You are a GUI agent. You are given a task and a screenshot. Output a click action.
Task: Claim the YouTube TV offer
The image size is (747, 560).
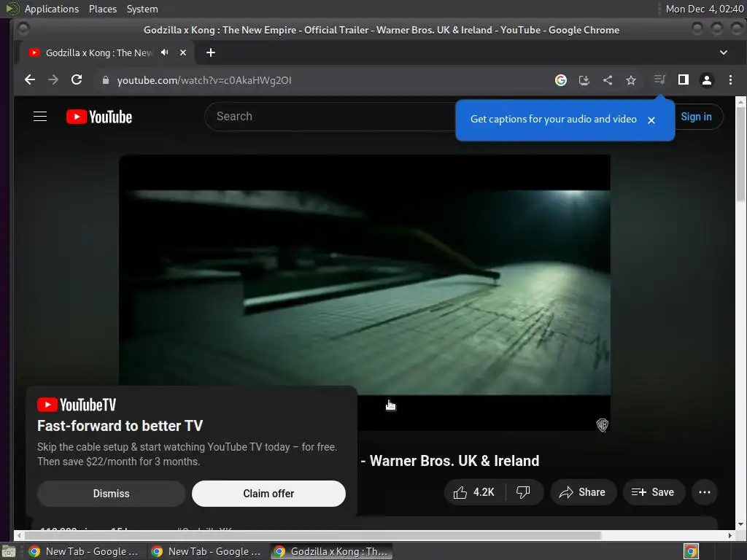click(x=268, y=494)
